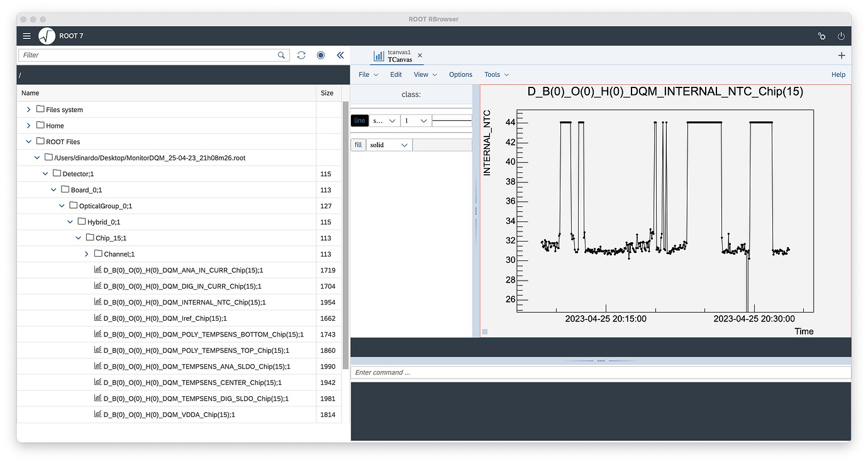The image size is (868, 463).
Task: Expand the Files system node
Action: coord(28,109)
